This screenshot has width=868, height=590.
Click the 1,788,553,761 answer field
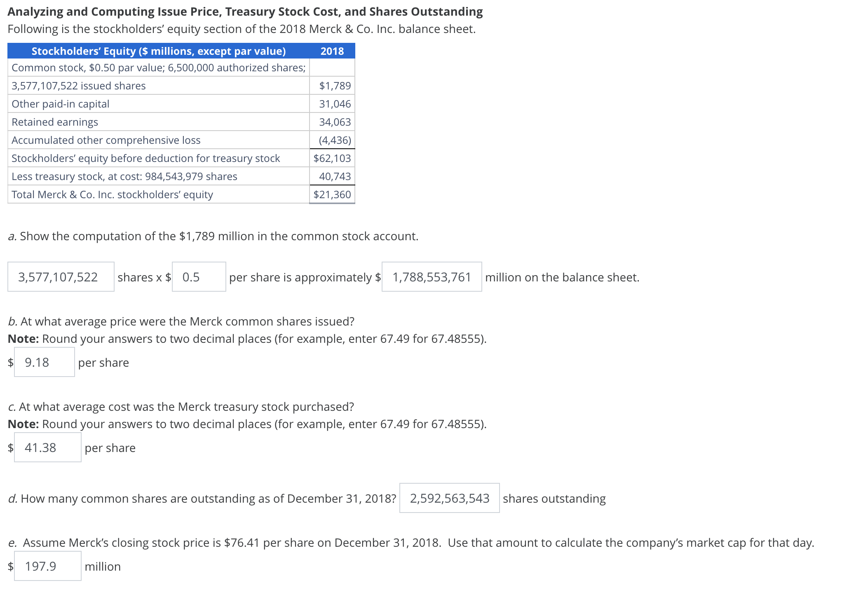(431, 277)
